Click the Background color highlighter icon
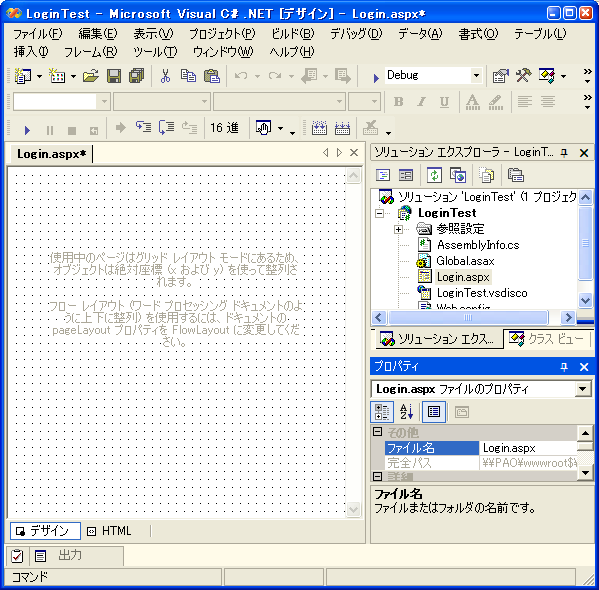 (495, 102)
